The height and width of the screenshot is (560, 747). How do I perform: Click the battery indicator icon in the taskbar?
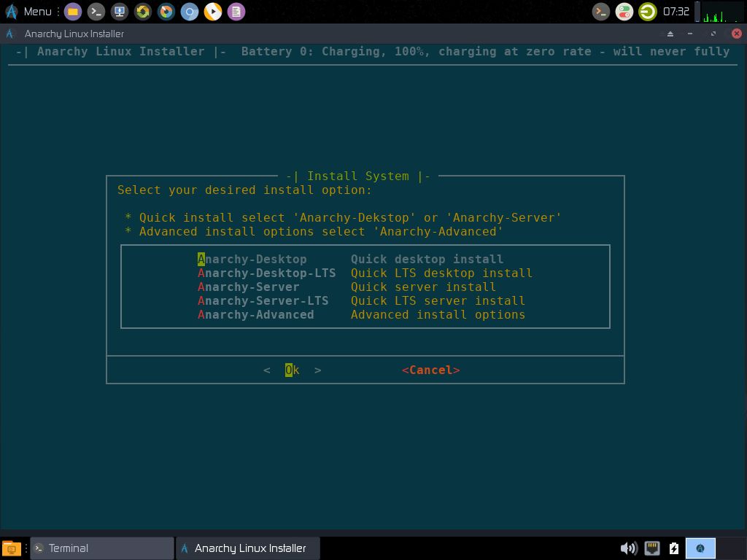pos(673,548)
